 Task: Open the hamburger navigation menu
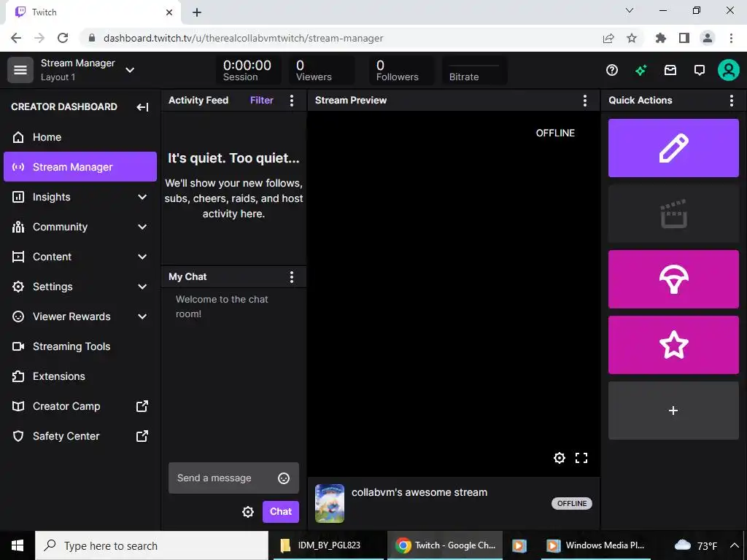click(20, 70)
